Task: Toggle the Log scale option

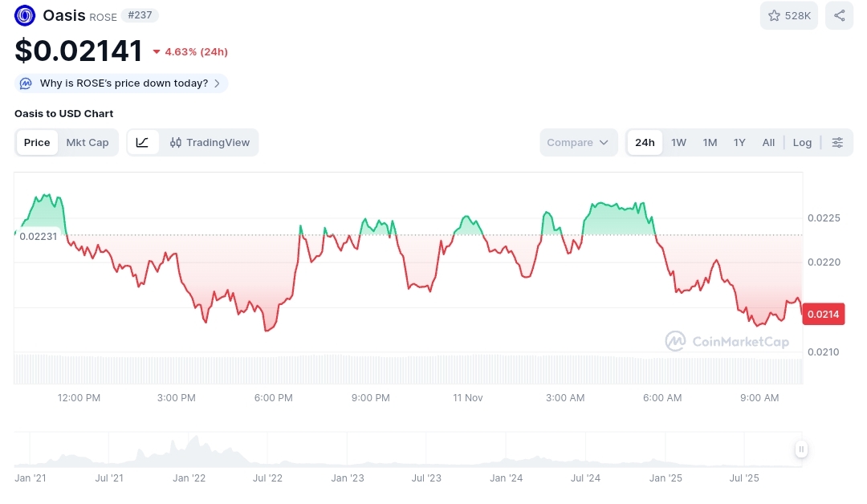Action: coord(802,143)
